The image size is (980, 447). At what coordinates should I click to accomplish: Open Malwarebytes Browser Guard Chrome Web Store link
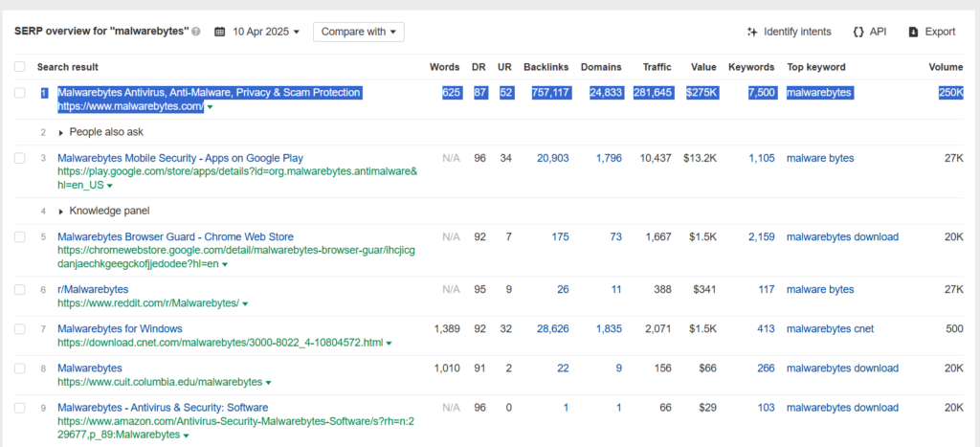pos(176,237)
